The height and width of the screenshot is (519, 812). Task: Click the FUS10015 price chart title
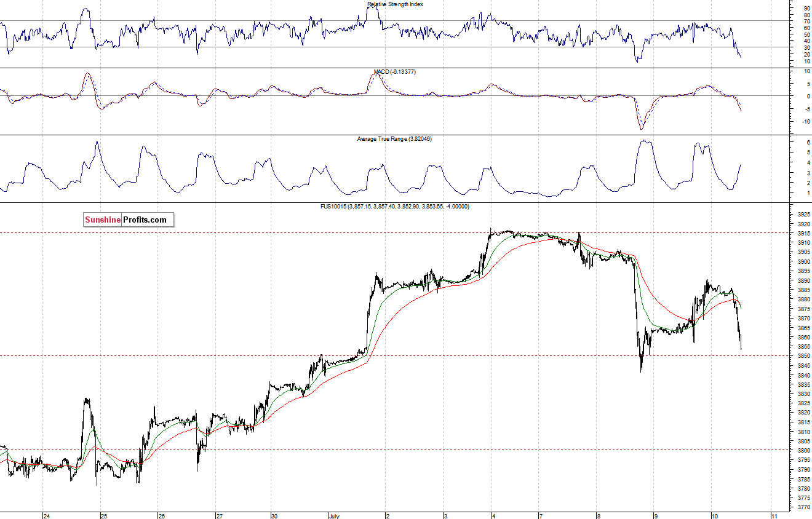coord(394,207)
